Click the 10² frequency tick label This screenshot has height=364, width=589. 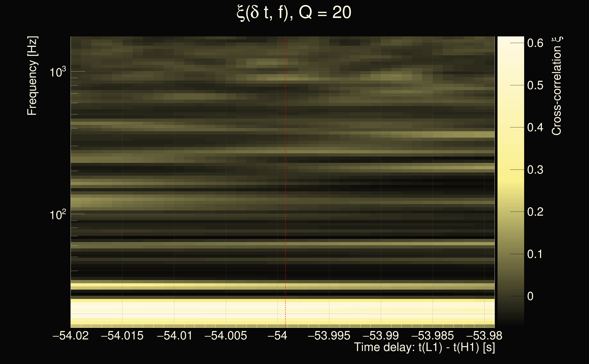(58, 215)
